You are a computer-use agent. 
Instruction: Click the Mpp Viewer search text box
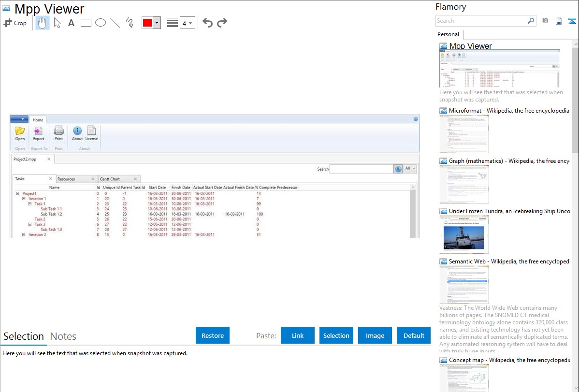362,169
